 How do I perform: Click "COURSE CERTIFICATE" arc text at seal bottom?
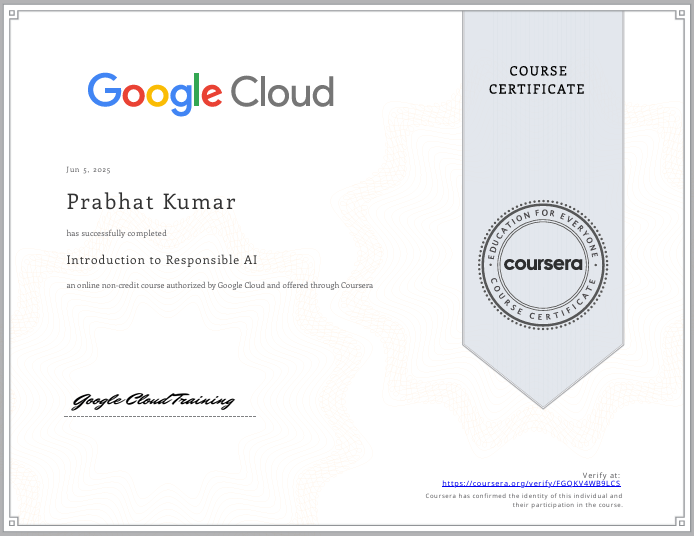tap(543, 308)
